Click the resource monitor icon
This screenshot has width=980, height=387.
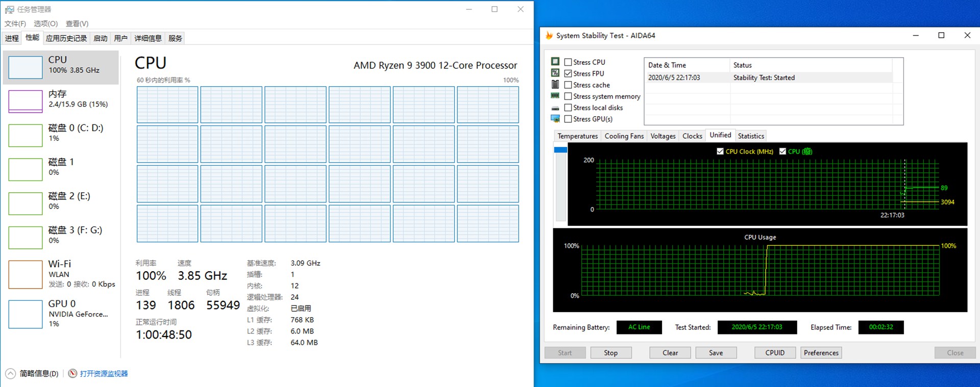[72, 374]
